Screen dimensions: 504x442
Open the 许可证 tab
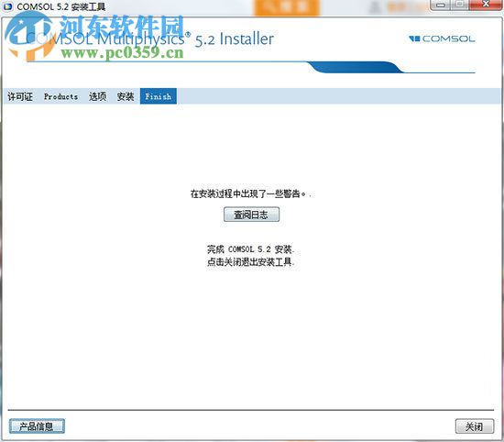pyautogui.click(x=20, y=96)
